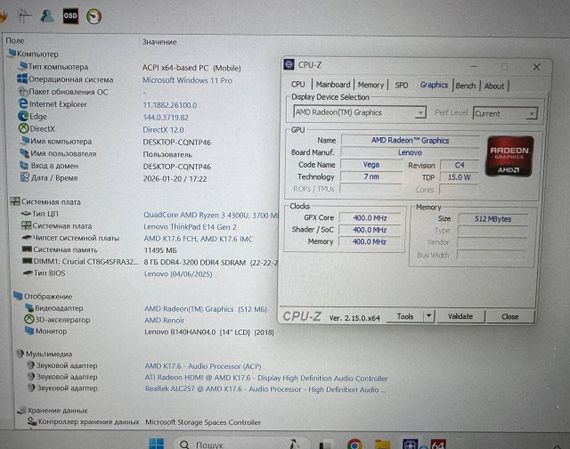Open File Explorer from the taskbar
Image resolution: width=570 pixels, height=449 pixels.
[382, 444]
